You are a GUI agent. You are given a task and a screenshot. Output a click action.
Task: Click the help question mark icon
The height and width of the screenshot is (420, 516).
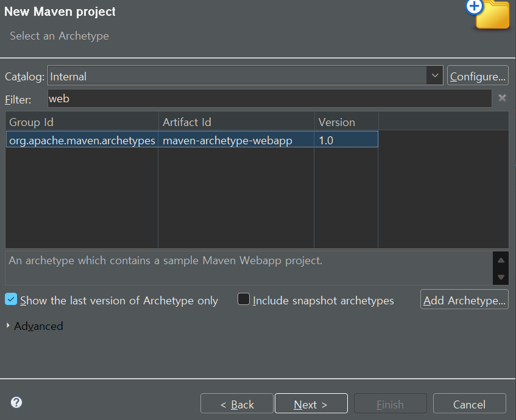(x=16, y=402)
